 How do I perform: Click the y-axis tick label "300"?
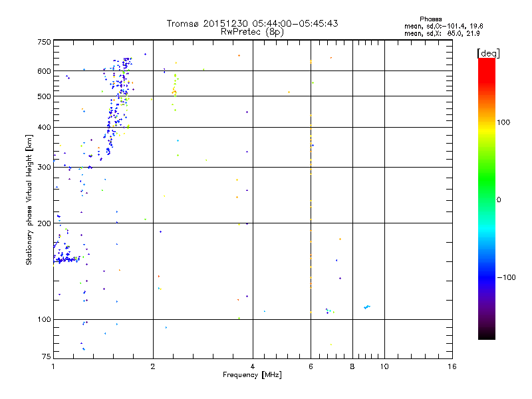coord(44,168)
